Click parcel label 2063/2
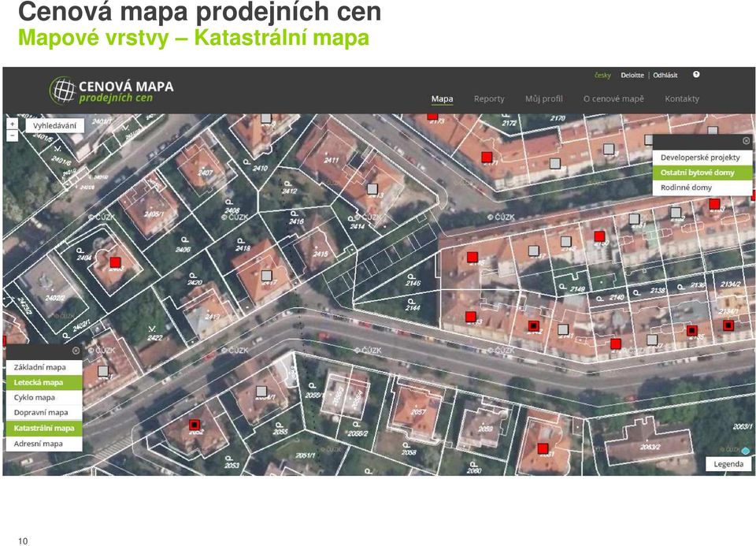756x546 pixels. pyautogui.click(x=650, y=447)
